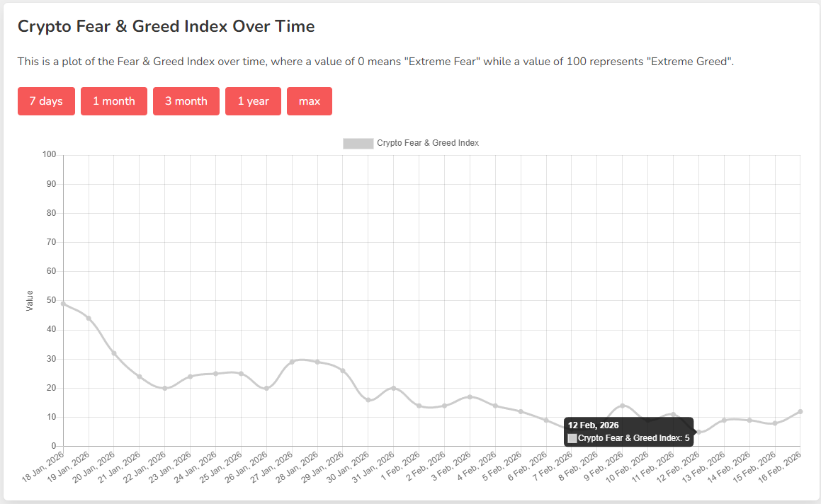Click the max range button

310,101
